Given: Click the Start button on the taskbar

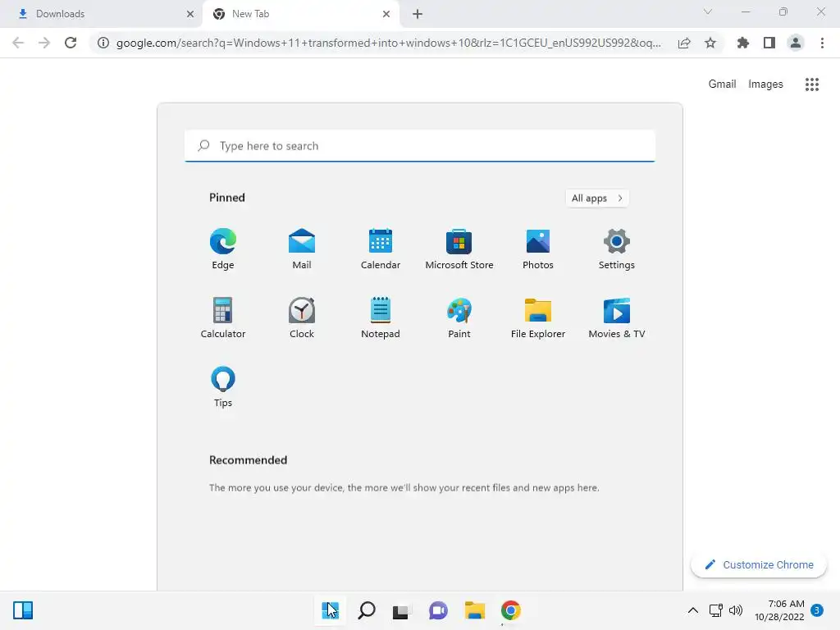Looking at the screenshot, I should [x=330, y=610].
